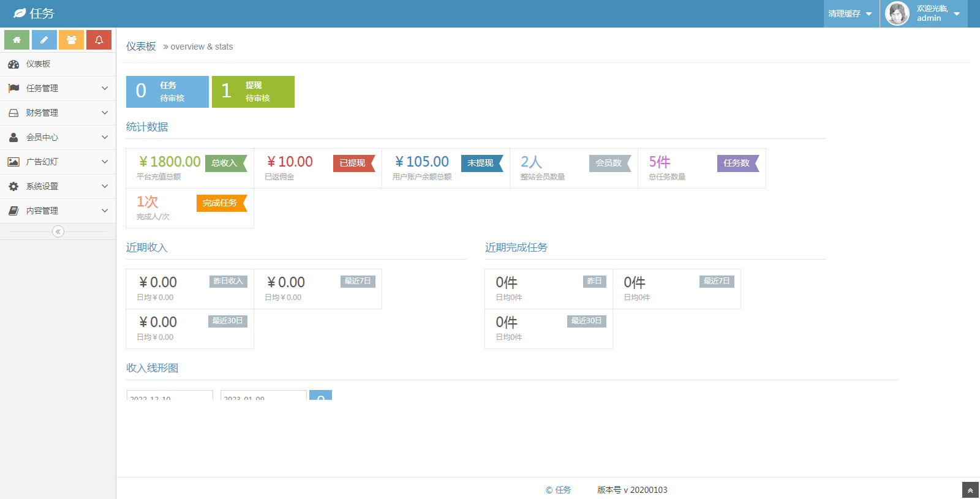Click the 未提现 blue tag
The height and width of the screenshot is (499, 980).
[482, 163]
